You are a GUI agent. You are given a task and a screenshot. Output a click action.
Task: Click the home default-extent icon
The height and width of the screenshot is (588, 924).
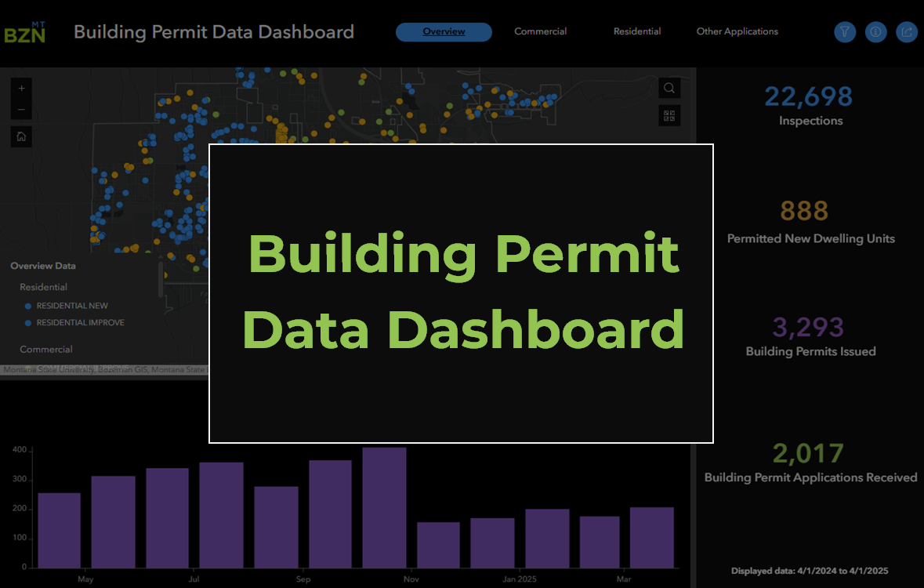click(x=20, y=136)
